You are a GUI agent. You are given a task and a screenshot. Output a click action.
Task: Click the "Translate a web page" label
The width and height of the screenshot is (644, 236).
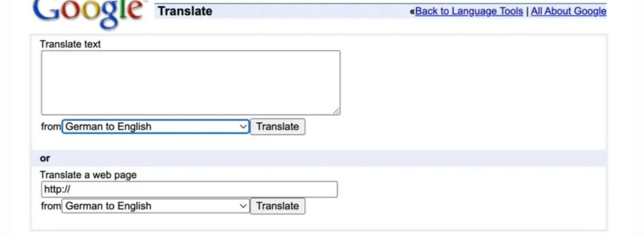(88, 175)
